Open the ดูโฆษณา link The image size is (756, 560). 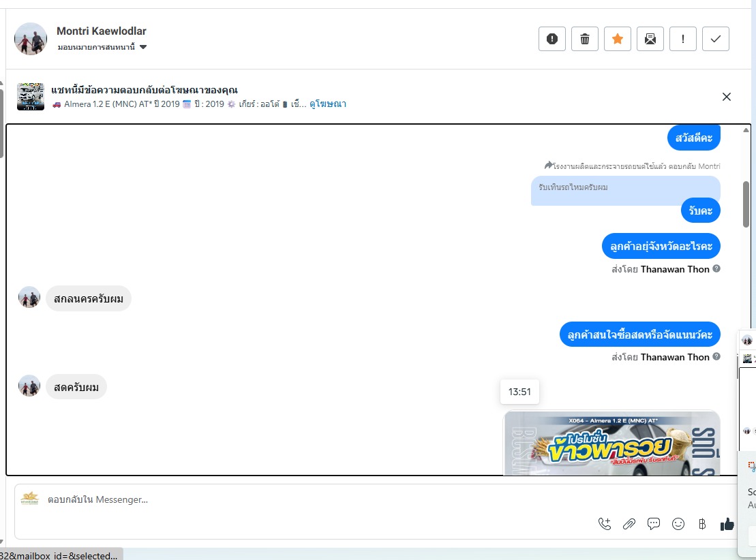[x=328, y=104]
